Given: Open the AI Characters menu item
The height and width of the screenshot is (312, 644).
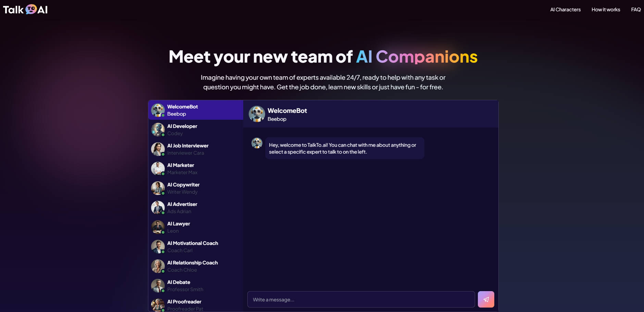Looking at the screenshot, I should pos(565,9).
